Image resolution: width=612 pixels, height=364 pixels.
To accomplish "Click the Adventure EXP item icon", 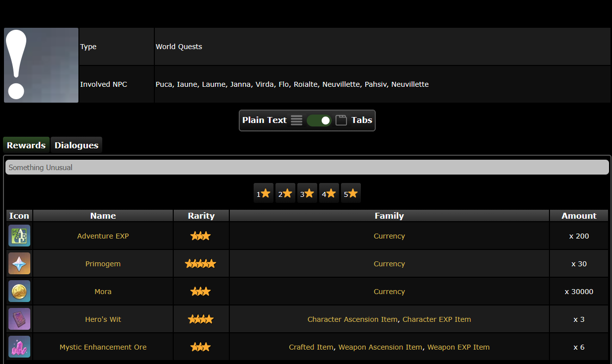I will click(x=19, y=236).
